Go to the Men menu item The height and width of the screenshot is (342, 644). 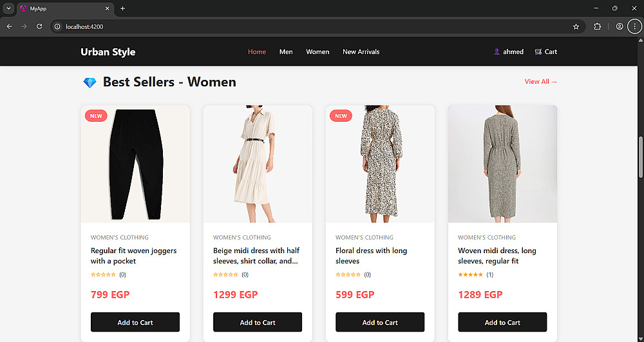click(286, 52)
